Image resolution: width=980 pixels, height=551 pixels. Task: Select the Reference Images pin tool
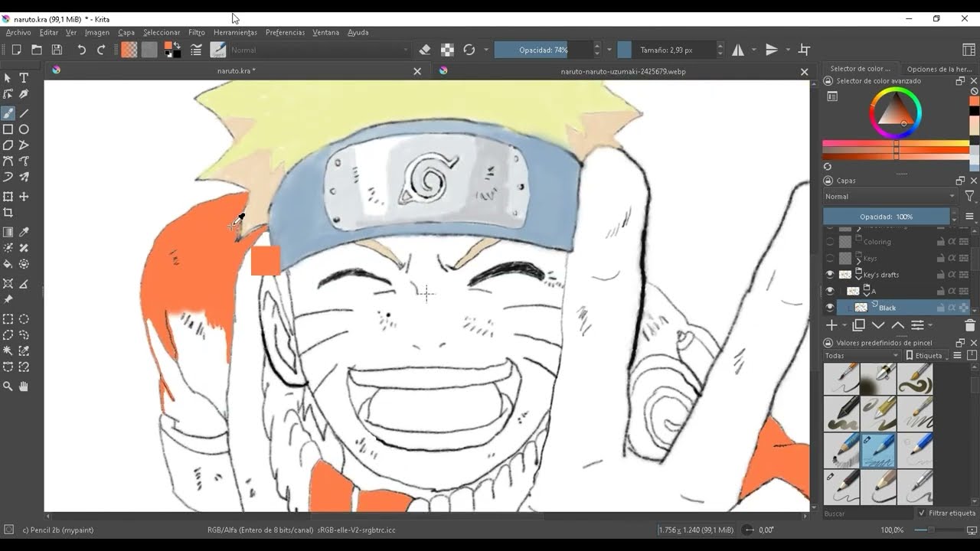point(8,300)
